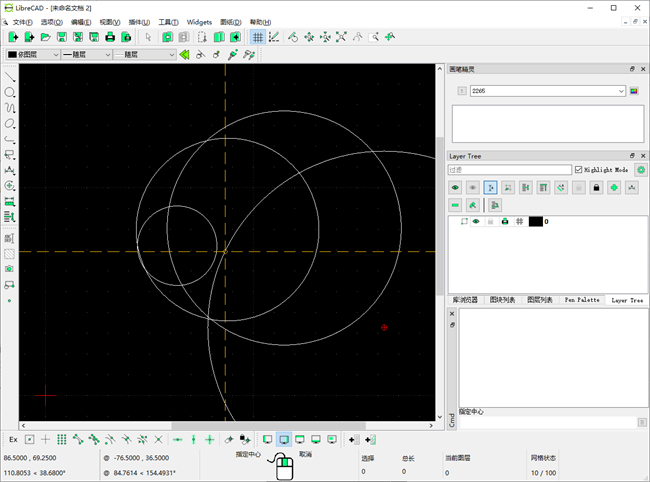
Task: Switch to the Pen Palette tab
Action: coord(582,299)
